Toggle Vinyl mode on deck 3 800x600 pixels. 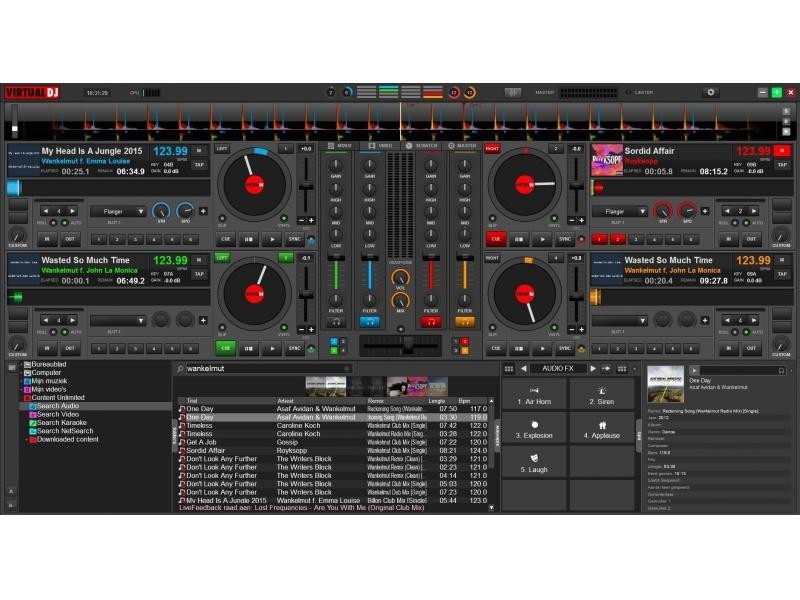[284, 328]
